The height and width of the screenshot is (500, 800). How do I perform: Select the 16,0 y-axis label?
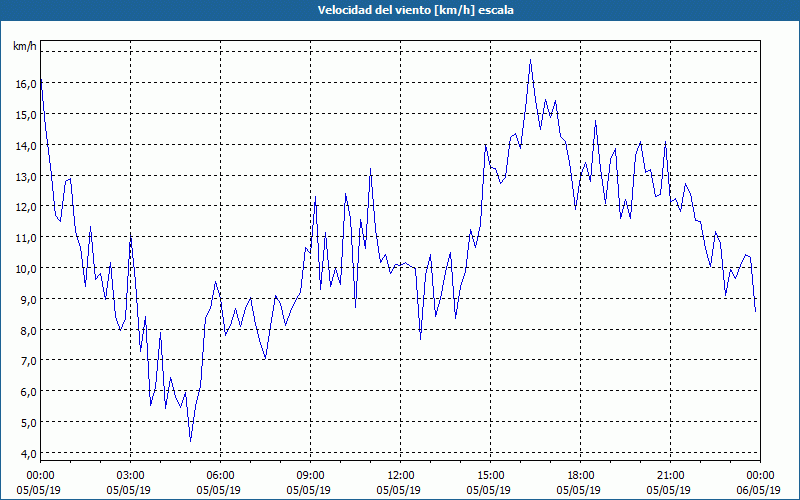coord(26,84)
